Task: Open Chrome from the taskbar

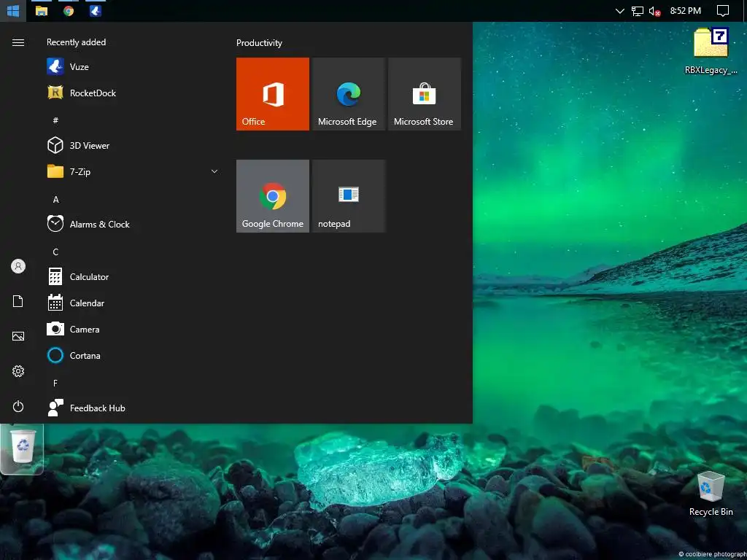Action: [69, 11]
